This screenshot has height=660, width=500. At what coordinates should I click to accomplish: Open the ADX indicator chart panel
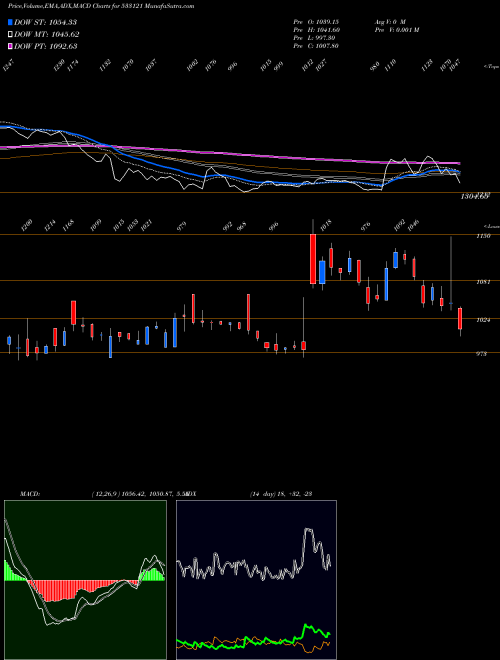point(256,580)
